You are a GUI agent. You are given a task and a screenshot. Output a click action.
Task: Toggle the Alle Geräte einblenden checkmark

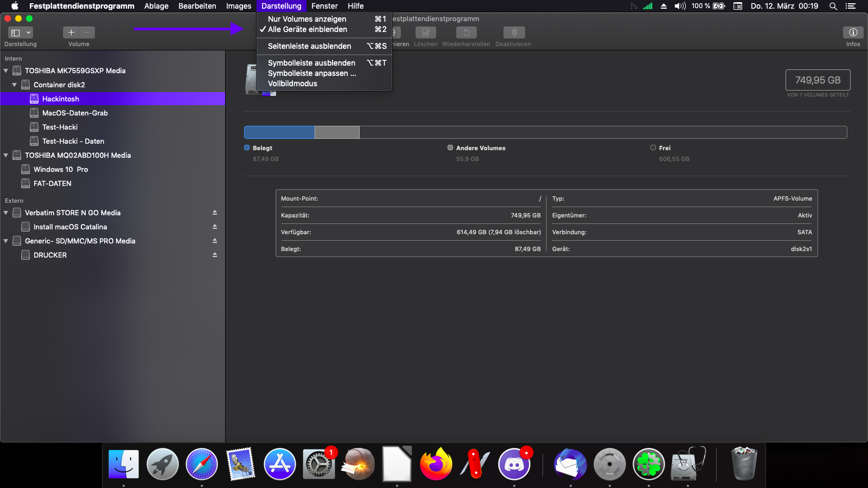pyautogui.click(x=307, y=29)
